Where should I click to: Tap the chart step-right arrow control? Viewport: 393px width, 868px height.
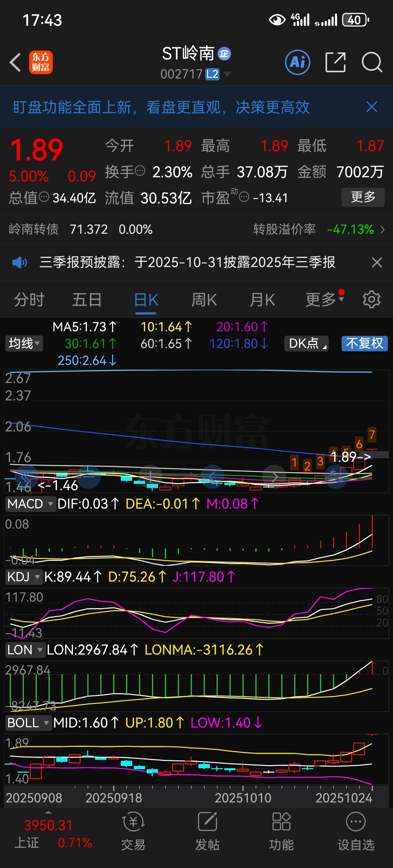point(275,476)
